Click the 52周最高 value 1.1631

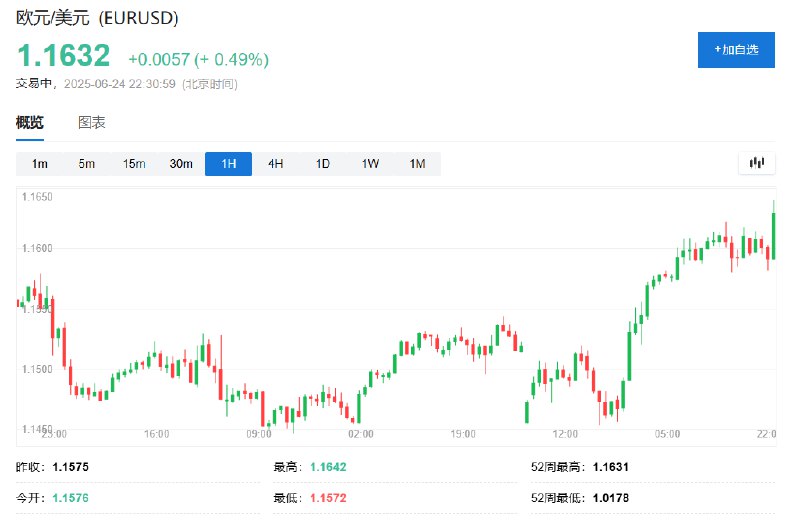pyautogui.click(x=610, y=467)
